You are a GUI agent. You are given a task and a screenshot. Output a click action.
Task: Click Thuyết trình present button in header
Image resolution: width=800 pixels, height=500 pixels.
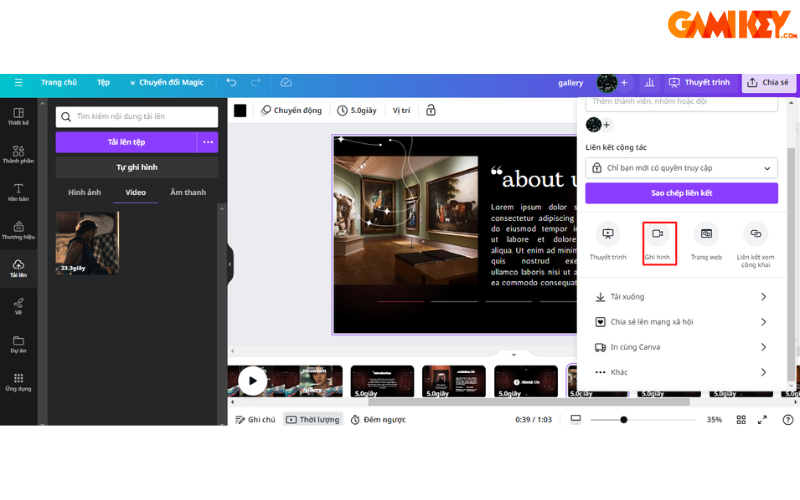[699, 82]
